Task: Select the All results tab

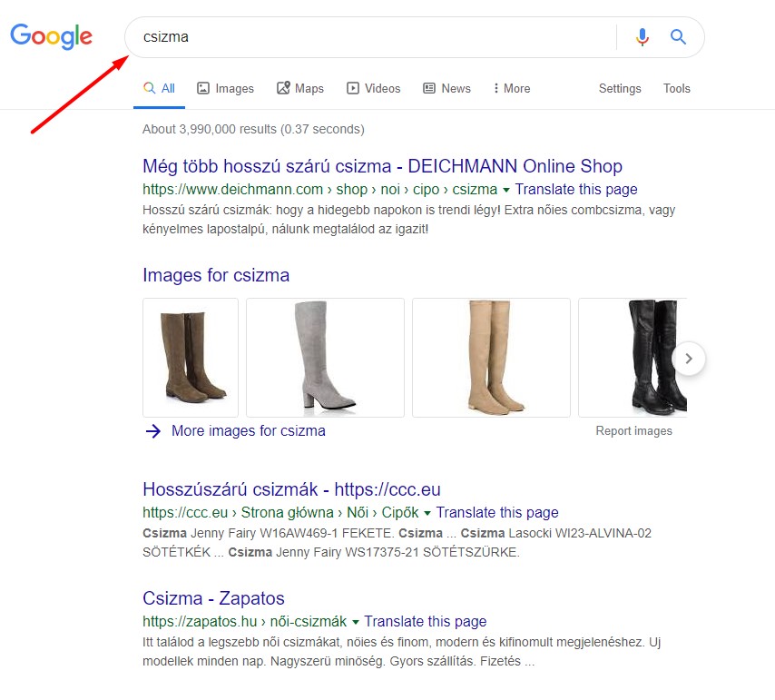Action: [x=159, y=88]
